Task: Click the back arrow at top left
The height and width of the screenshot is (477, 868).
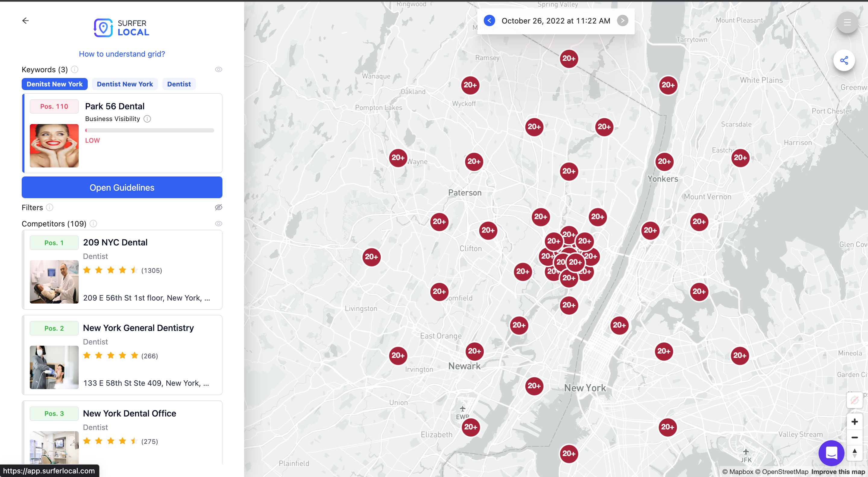Action: click(x=26, y=20)
